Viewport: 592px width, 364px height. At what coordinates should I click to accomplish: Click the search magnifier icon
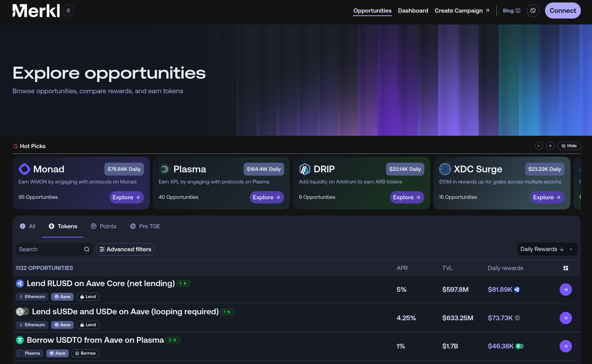tap(87, 249)
